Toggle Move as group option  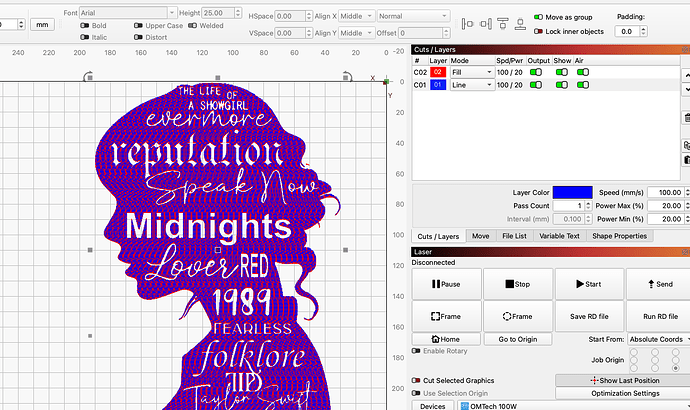537,17
